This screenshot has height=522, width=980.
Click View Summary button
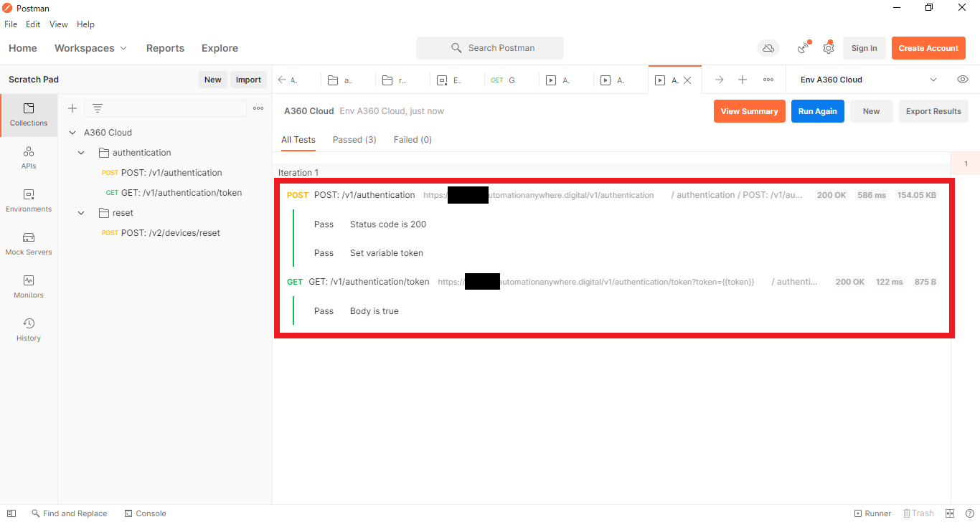(749, 111)
